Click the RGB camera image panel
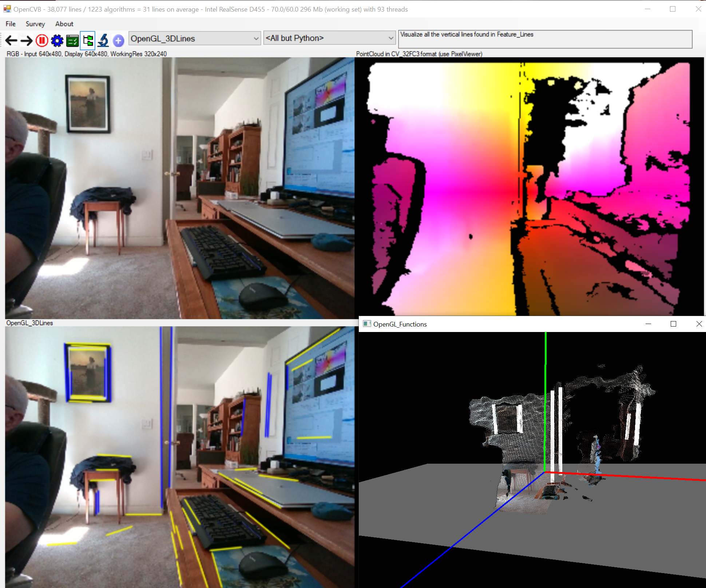The image size is (706, 588). (179, 188)
